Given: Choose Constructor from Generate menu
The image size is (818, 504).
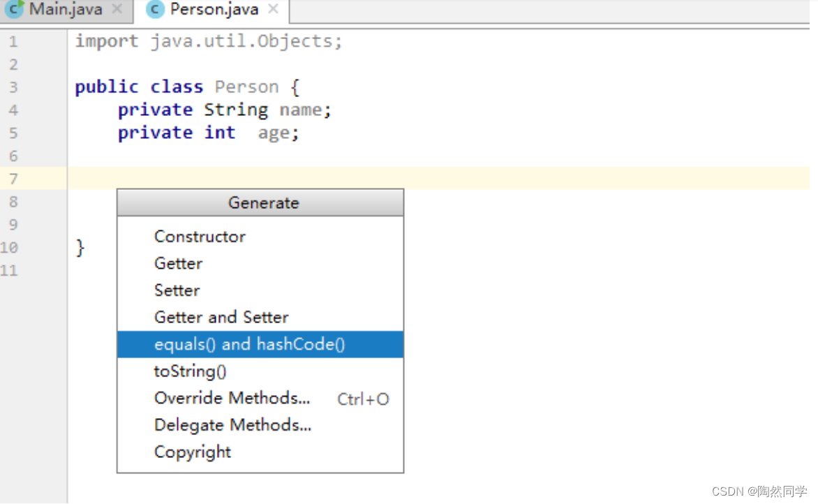Looking at the screenshot, I should click(x=200, y=237).
